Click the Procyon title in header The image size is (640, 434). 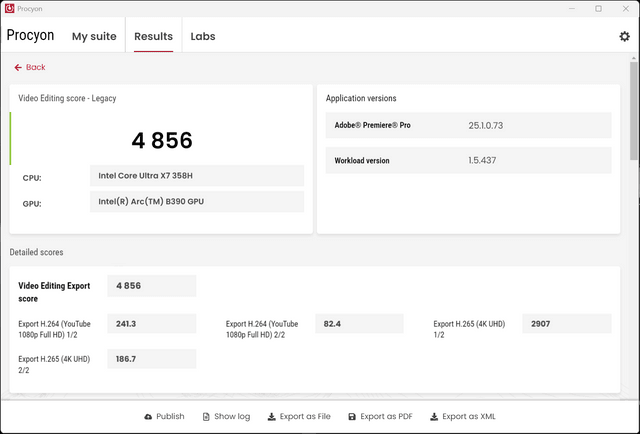[30, 36]
